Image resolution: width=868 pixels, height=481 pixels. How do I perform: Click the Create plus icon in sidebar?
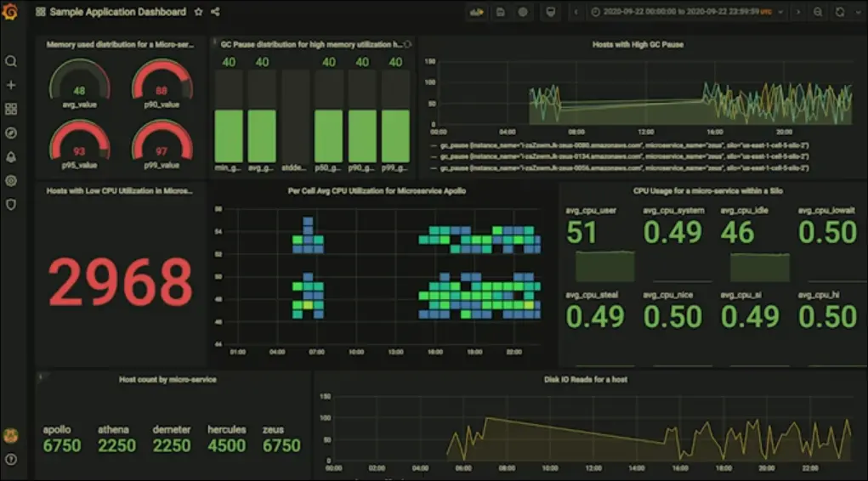(x=11, y=85)
